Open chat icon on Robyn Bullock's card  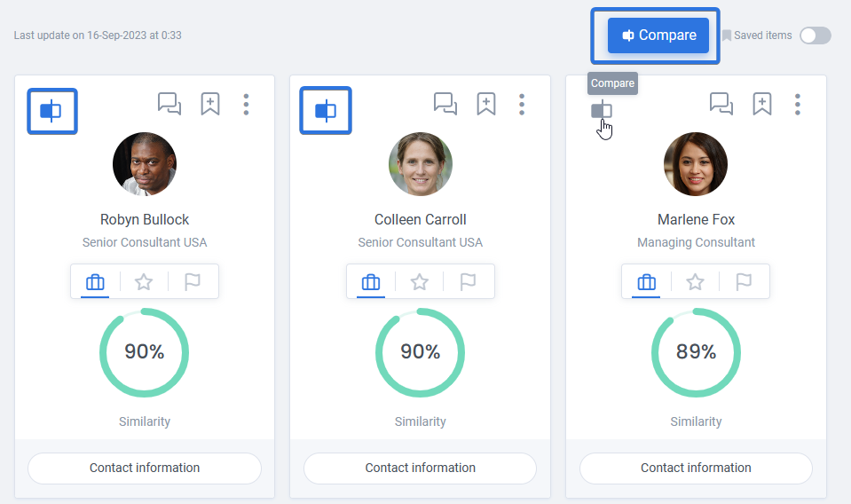169,104
